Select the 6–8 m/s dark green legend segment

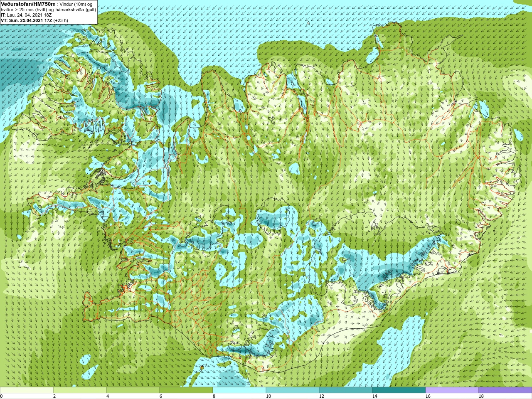[x=186, y=390]
